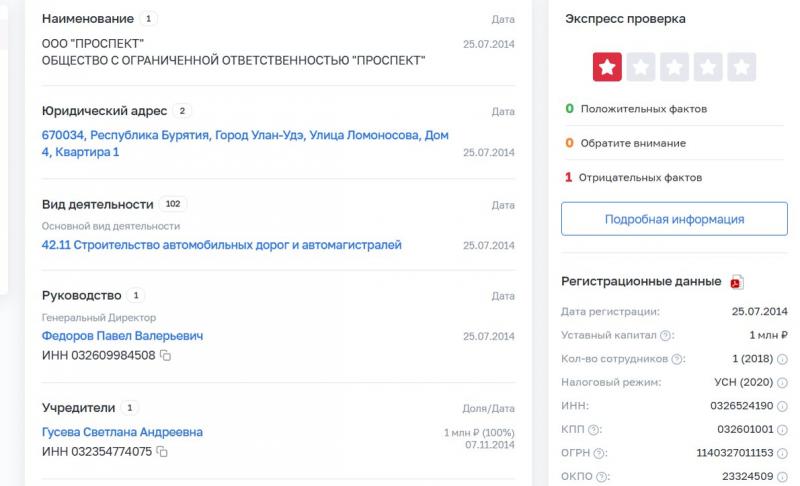Open Гусева Светлана Андреевна founder link

point(122,432)
